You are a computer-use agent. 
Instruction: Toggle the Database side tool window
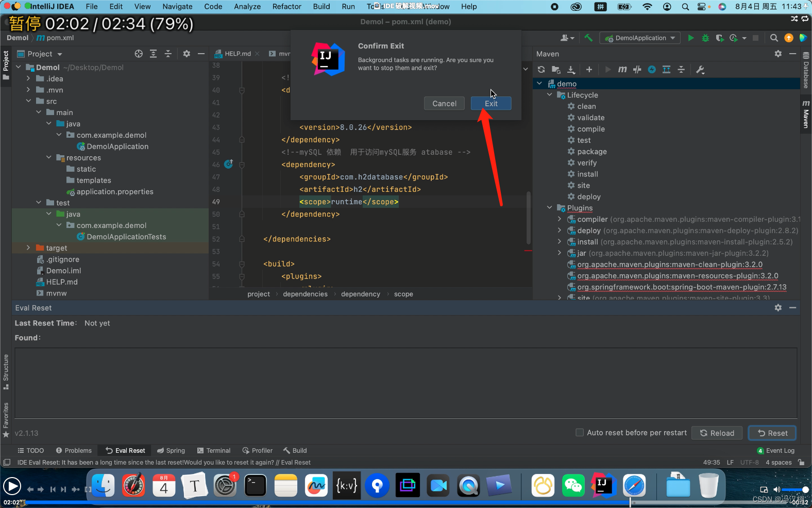click(x=806, y=71)
